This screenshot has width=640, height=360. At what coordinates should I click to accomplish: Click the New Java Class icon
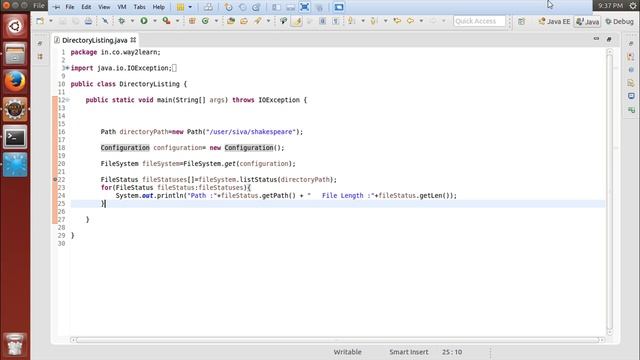pos(205,21)
